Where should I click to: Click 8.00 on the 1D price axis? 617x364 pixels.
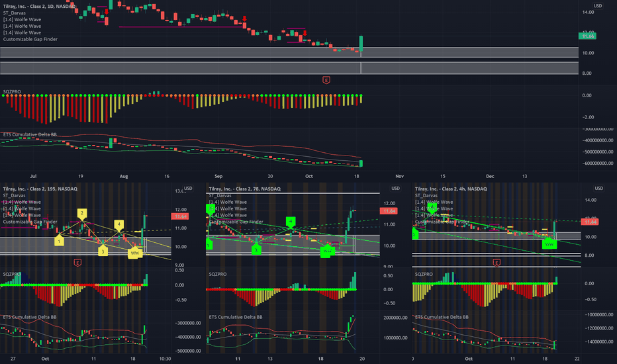click(x=587, y=73)
